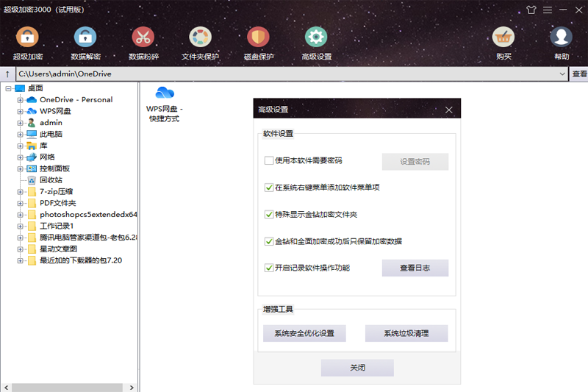
Task: Uncheck 金钻和全面加密成功后只保留加密数据
Action: (x=269, y=241)
